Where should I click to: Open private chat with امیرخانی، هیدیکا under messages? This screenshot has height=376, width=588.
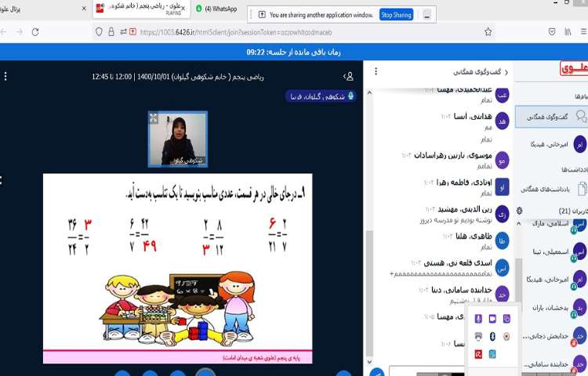point(551,144)
